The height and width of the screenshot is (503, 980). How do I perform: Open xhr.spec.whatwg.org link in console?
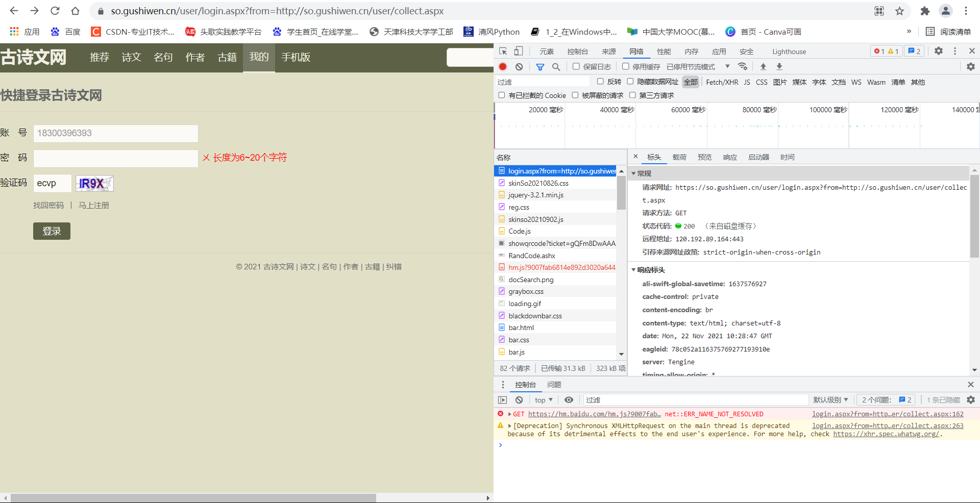coord(886,434)
